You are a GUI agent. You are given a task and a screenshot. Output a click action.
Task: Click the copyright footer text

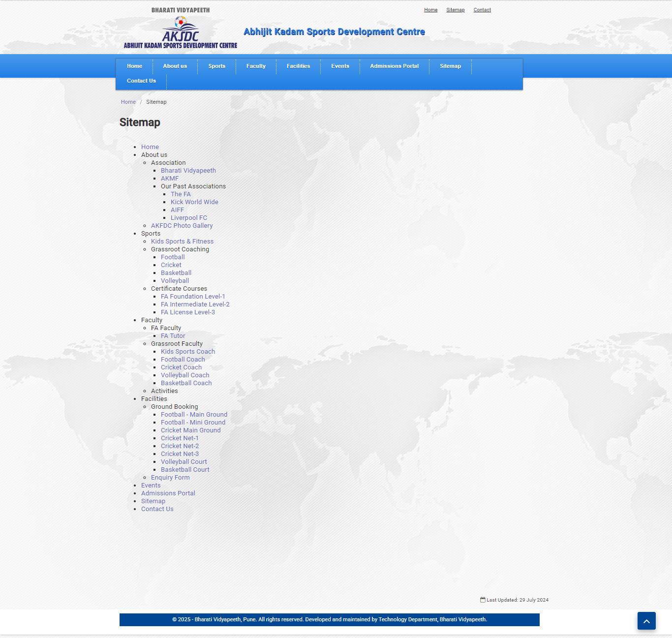pyautogui.click(x=330, y=620)
